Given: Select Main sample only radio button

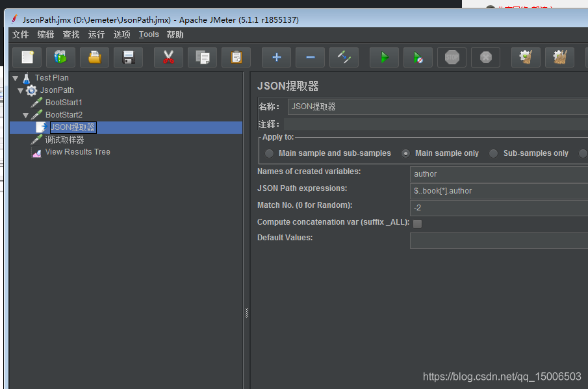Looking at the screenshot, I should pos(405,153).
